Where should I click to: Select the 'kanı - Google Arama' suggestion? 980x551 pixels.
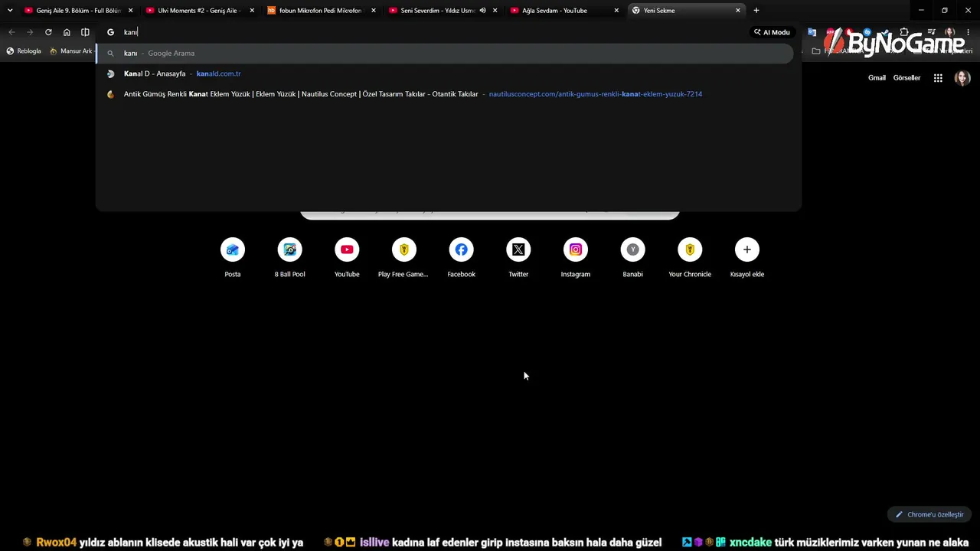click(444, 54)
